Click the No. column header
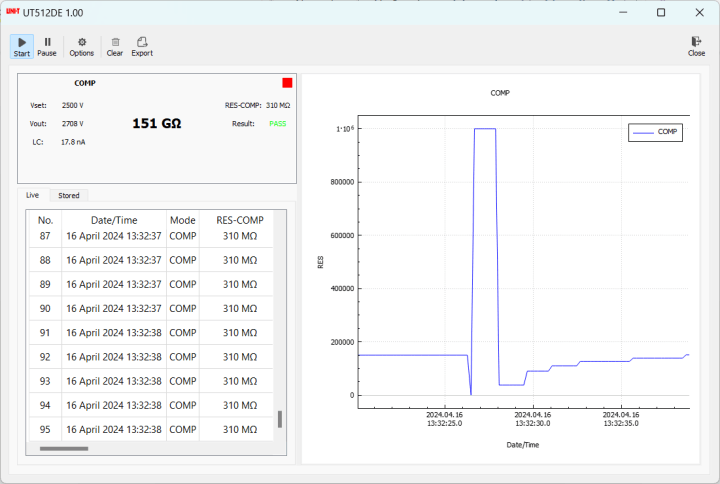The height and width of the screenshot is (484, 720). pos(45,220)
